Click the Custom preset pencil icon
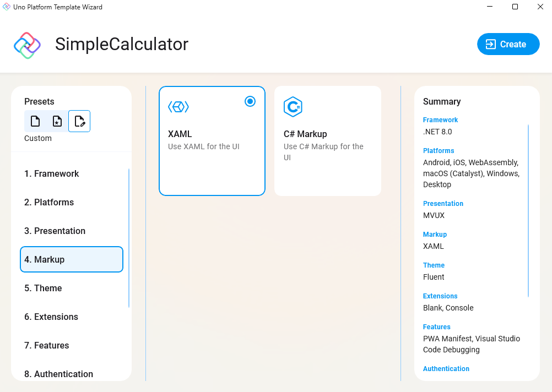 pyautogui.click(x=79, y=121)
